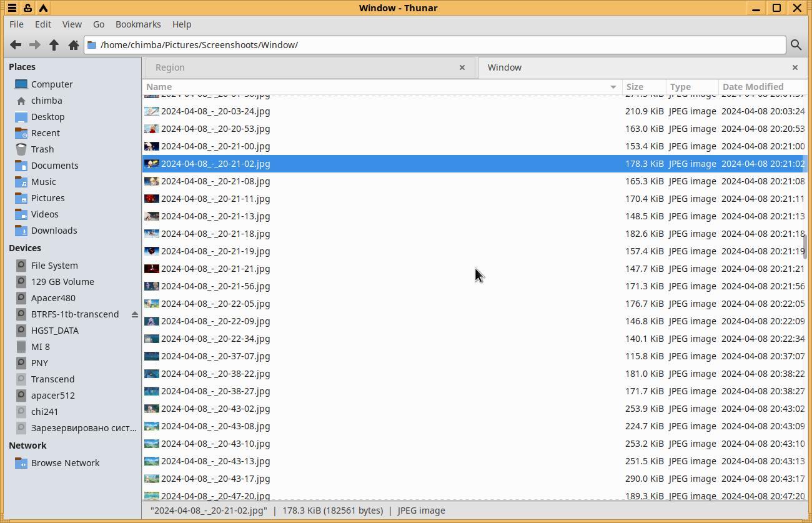This screenshot has height=523, width=812.
Task: Click the Browse Network icon
Action: coord(21,463)
